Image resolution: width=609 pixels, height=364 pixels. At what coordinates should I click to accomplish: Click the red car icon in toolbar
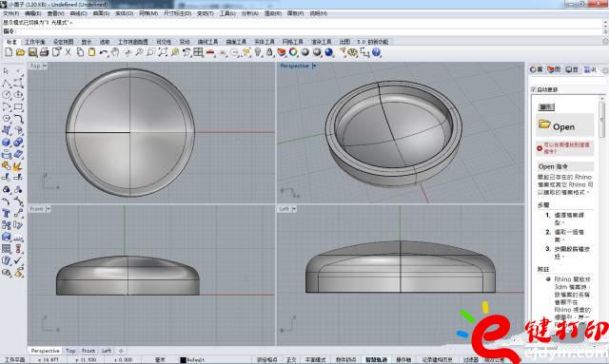click(x=210, y=52)
